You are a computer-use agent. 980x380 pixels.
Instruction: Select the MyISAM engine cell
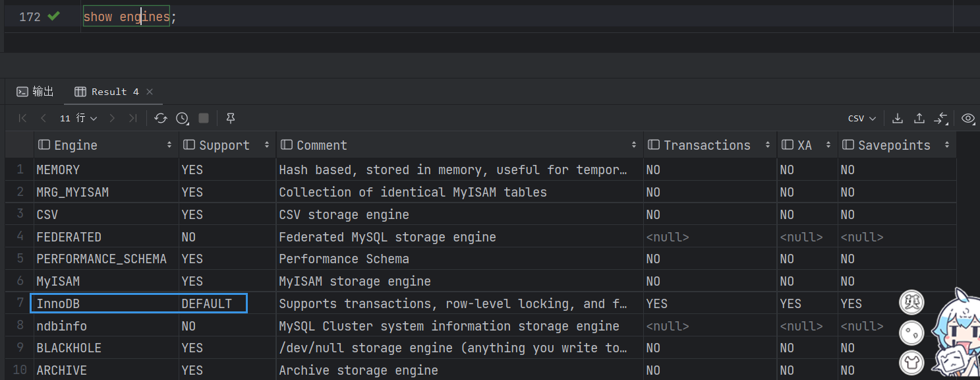(106, 281)
